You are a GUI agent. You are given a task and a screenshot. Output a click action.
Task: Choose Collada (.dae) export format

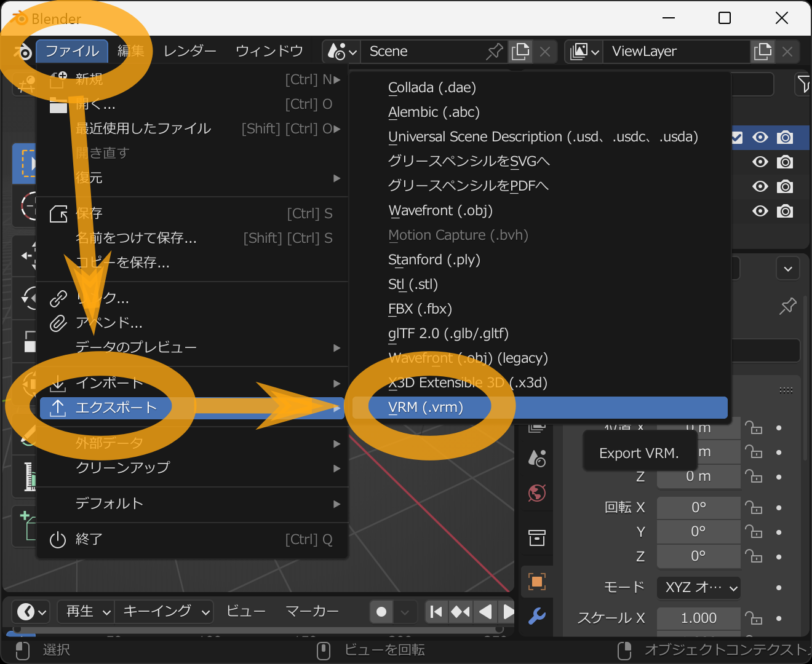[540, 87]
